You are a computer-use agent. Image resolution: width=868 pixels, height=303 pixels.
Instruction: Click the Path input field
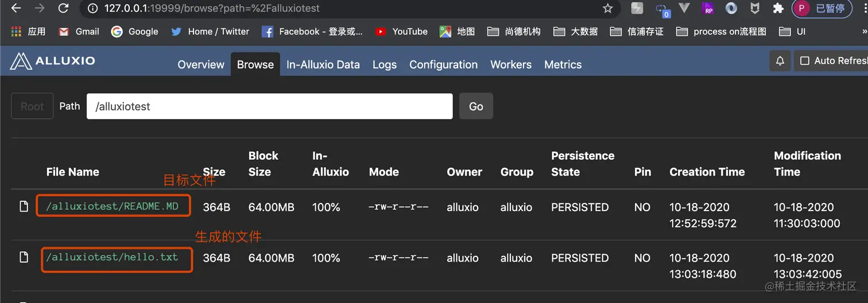tap(270, 106)
